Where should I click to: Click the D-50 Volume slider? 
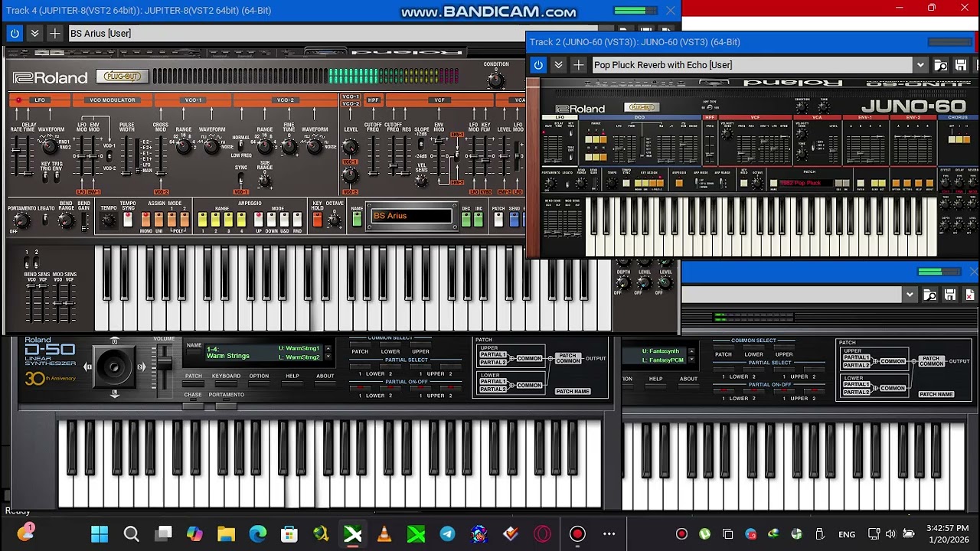click(163, 365)
